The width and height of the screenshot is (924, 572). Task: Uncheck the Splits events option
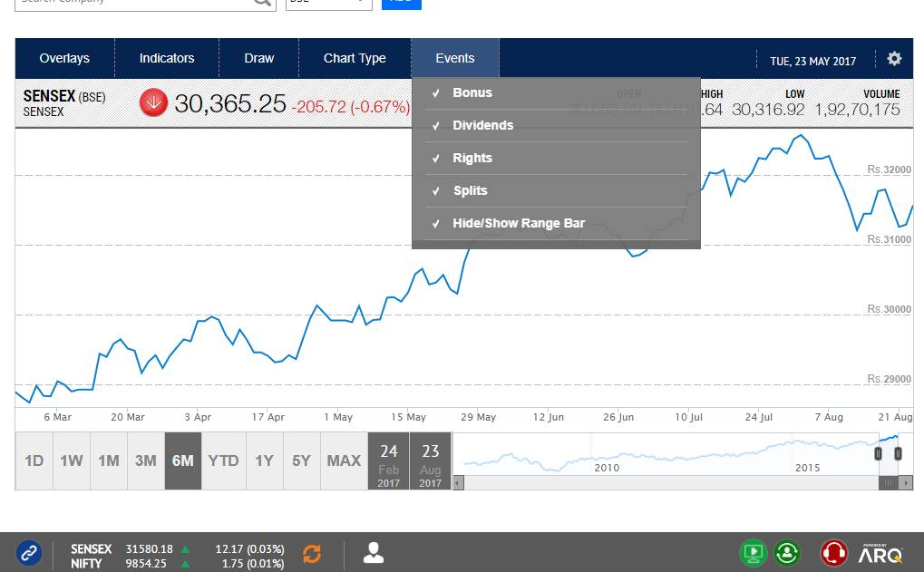(470, 190)
